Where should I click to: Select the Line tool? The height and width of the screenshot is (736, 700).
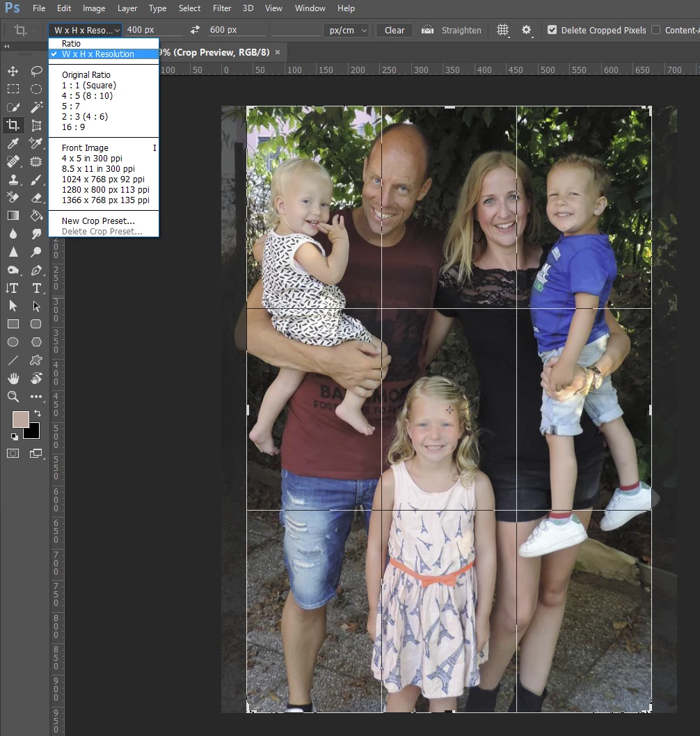(x=13, y=360)
